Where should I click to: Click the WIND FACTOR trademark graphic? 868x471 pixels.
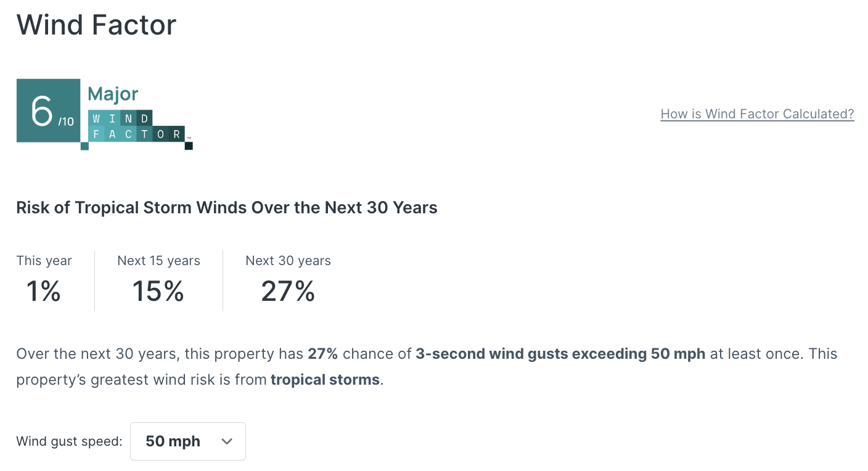(x=136, y=126)
